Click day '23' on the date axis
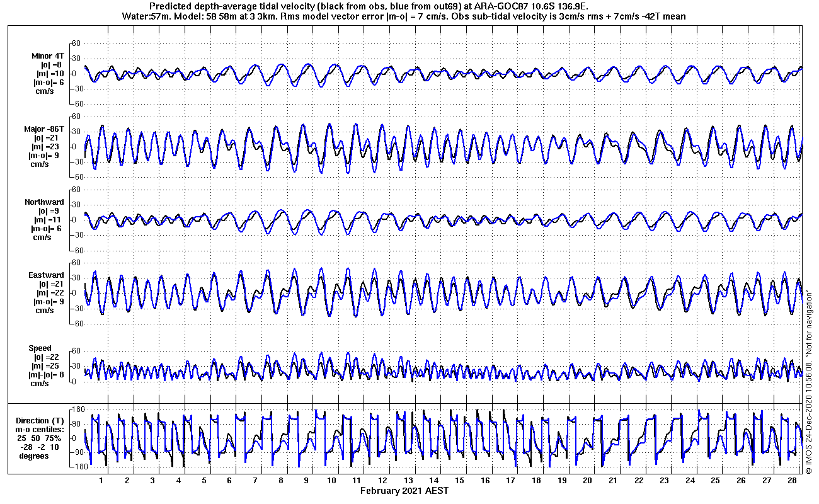 (x=664, y=481)
